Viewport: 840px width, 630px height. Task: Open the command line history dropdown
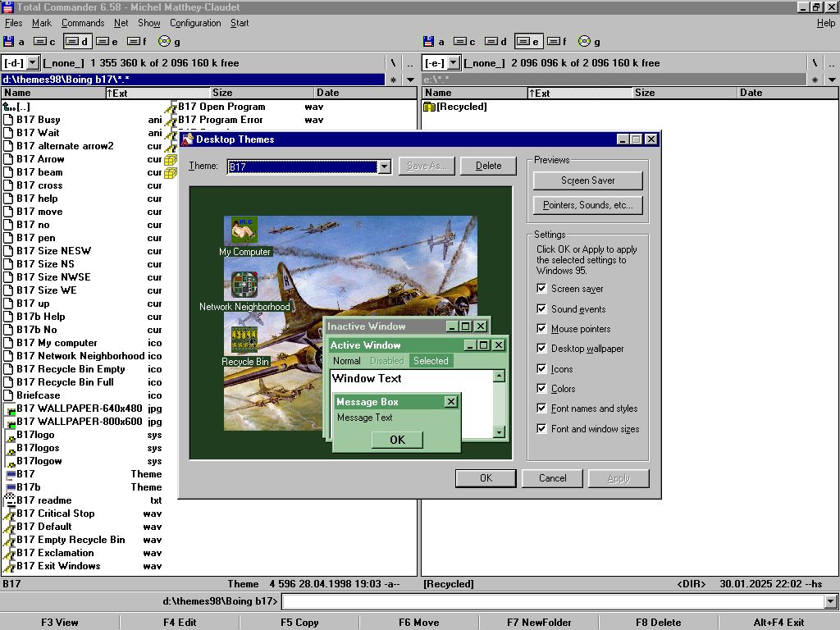831,602
